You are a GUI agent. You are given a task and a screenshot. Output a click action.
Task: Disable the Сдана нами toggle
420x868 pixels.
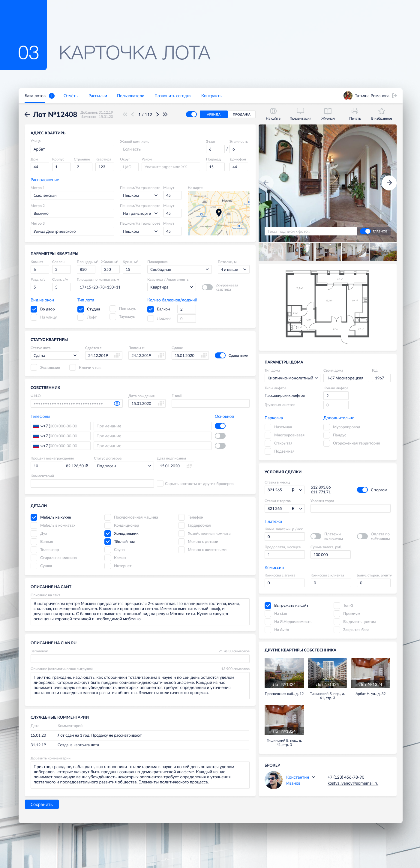pyautogui.click(x=220, y=355)
